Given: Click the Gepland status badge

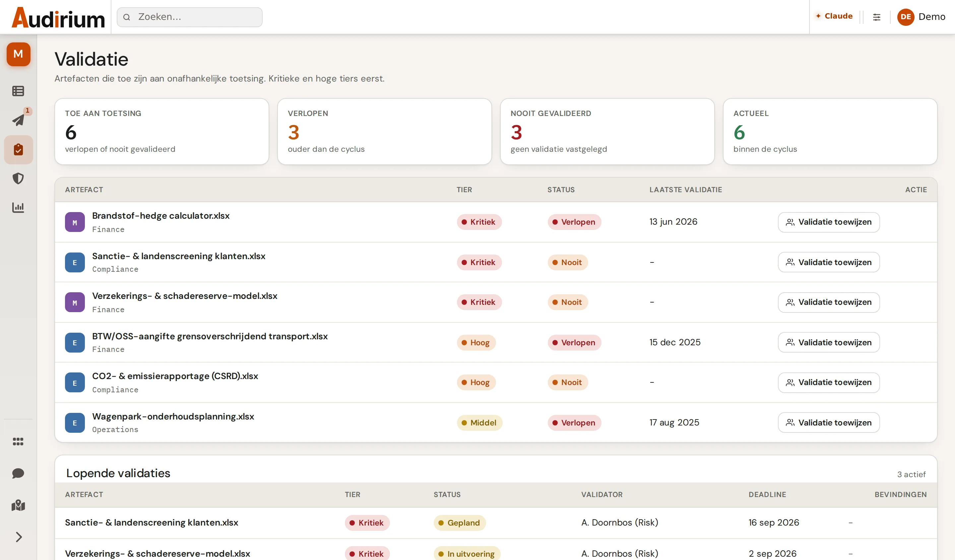Looking at the screenshot, I should click(x=459, y=523).
